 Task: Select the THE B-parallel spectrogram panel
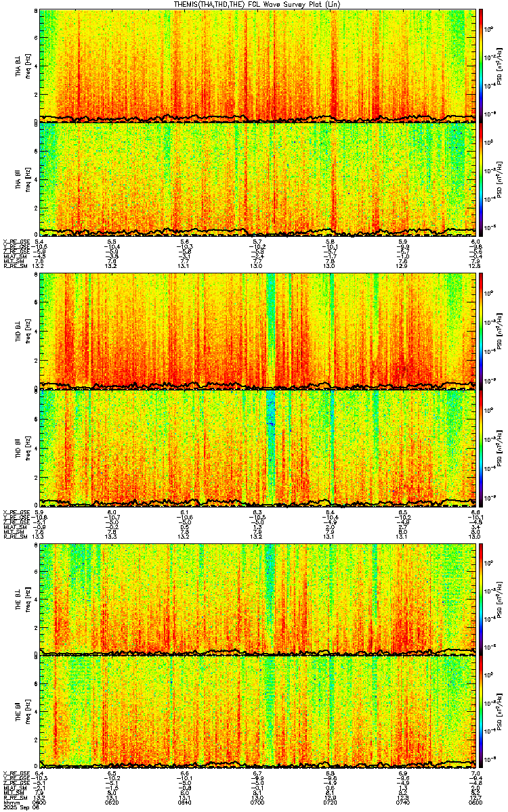257,713
